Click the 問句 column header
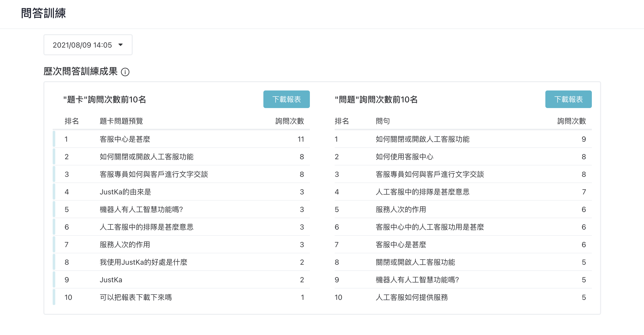This screenshot has width=644, height=335. coord(383,121)
